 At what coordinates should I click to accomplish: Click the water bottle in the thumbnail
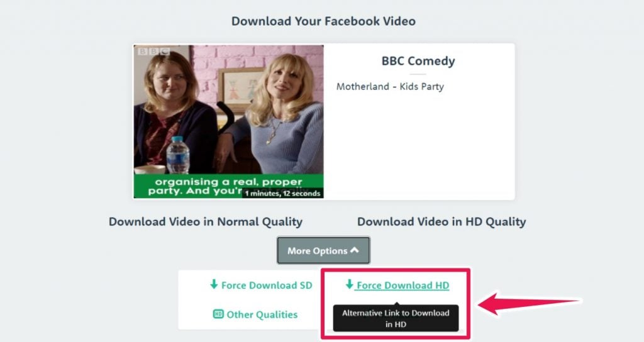click(x=177, y=155)
